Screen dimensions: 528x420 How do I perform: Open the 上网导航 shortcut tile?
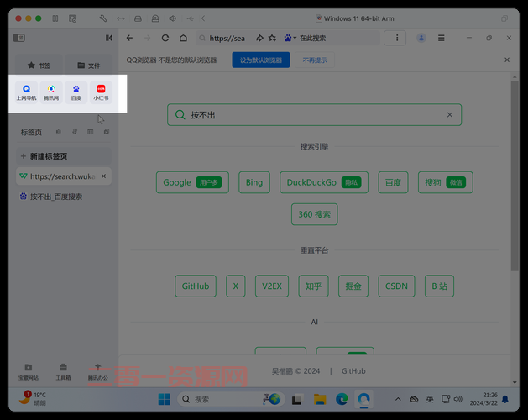(26, 92)
